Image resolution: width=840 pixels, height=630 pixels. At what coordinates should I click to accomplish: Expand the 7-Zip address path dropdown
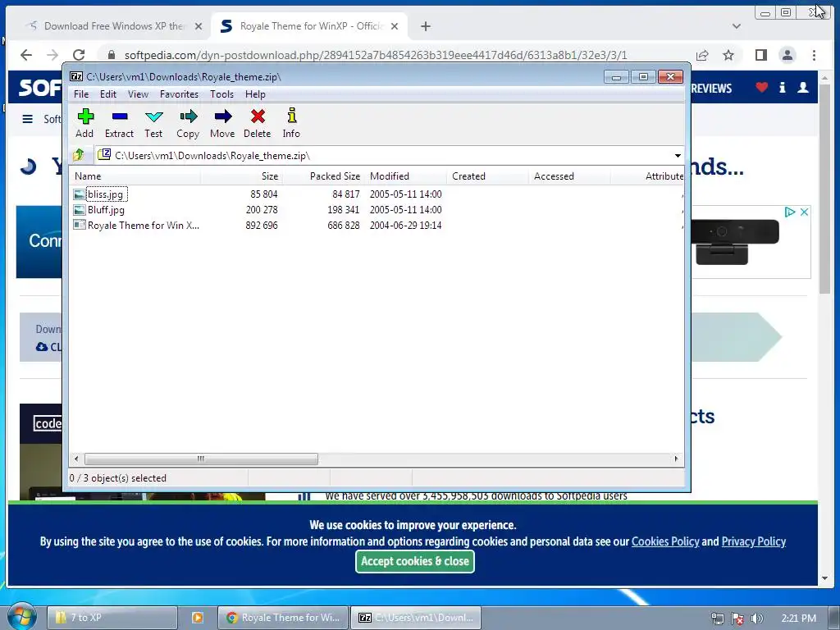(678, 156)
